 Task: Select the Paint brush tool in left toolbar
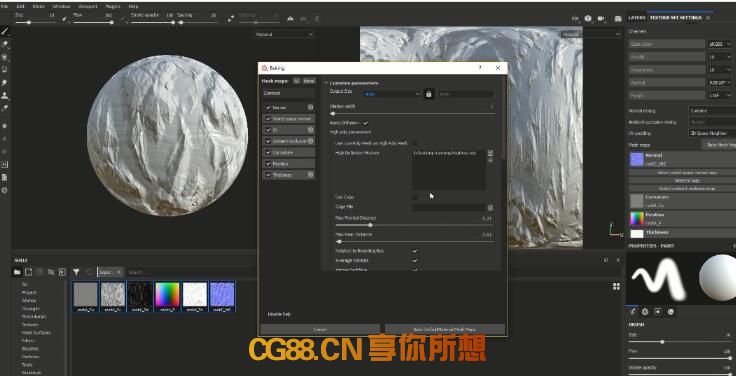click(x=5, y=32)
